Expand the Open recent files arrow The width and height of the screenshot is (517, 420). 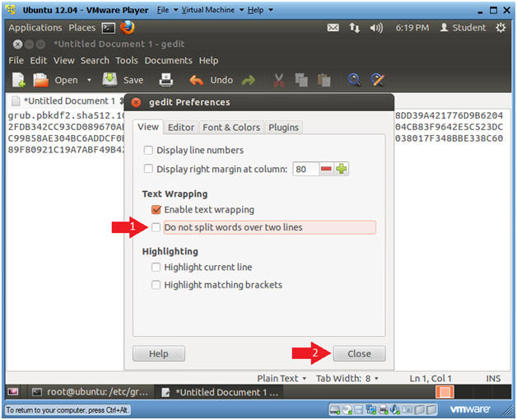click(89, 80)
